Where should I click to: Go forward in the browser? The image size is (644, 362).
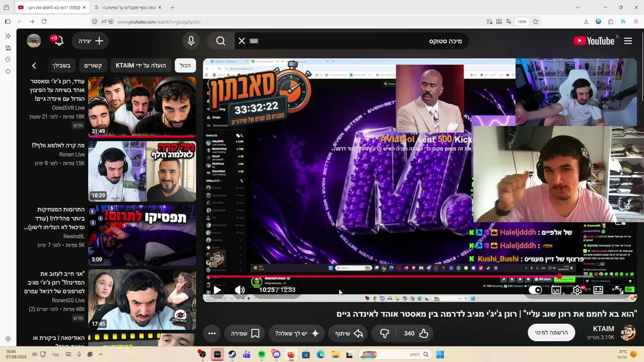click(x=32, y=22)
